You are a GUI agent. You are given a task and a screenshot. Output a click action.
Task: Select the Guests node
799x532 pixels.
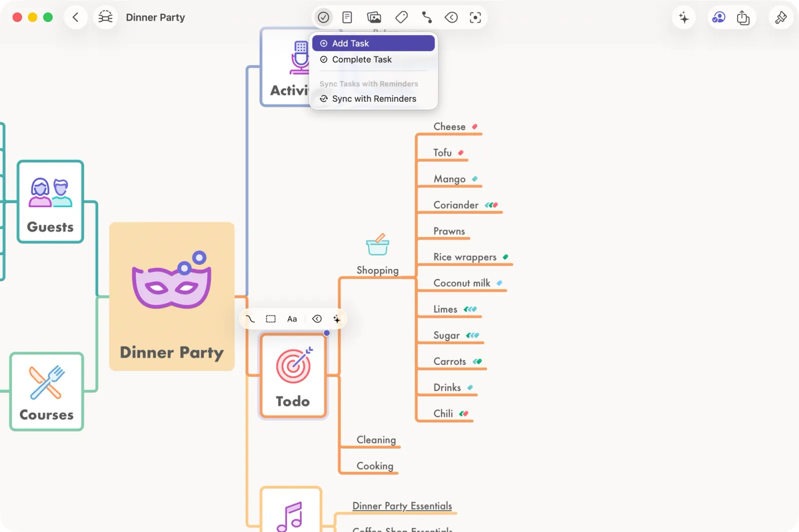50,202
